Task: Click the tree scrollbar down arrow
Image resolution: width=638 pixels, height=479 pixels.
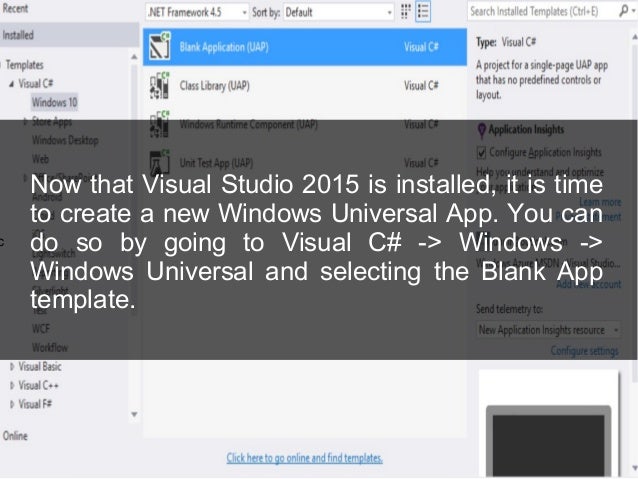Action: 134,414
